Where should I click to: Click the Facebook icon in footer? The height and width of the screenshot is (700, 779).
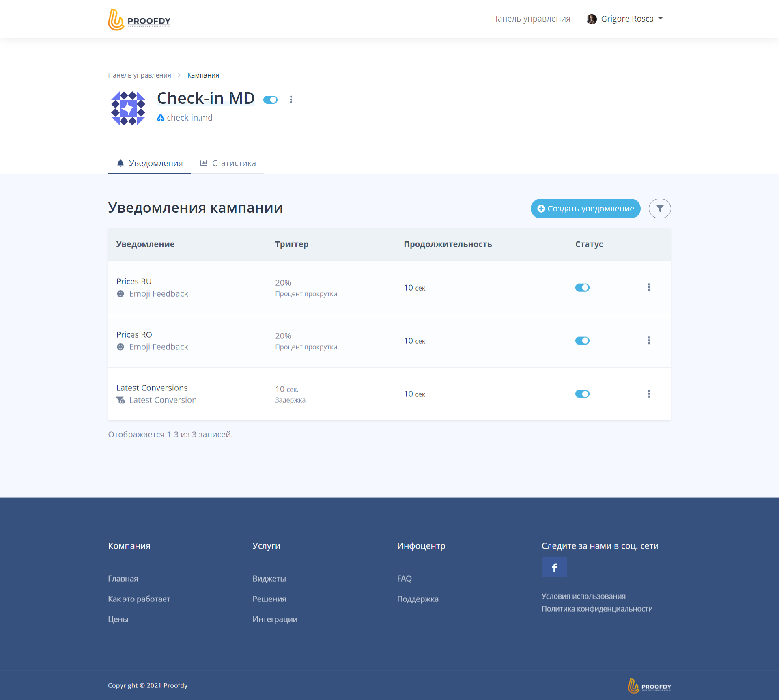554,567
